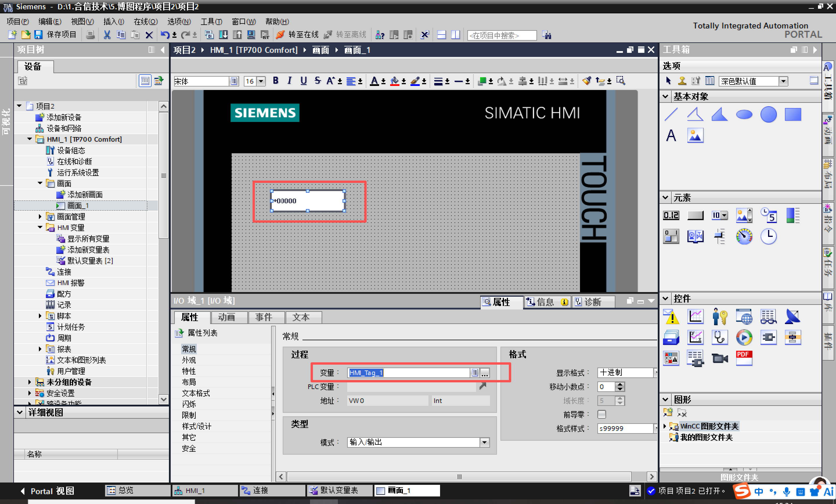Select the PDF view control
Image resolution: width=836 pixels, height=504 pixels.
(x=744, y=358)
